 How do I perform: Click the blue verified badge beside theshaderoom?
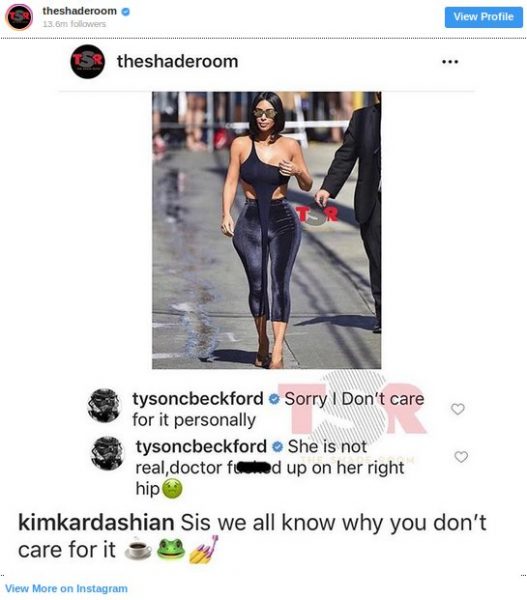[126, 12]
